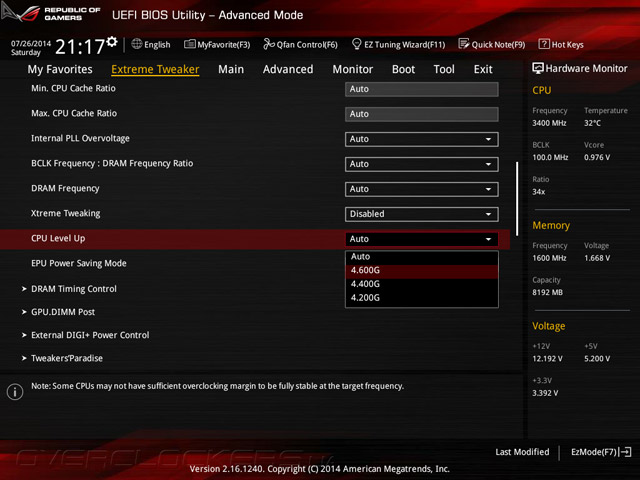640x480 pixels.
Task: Select the Xtreme Tweaking label
Action: pyautogui.click(x=65, y=213)
